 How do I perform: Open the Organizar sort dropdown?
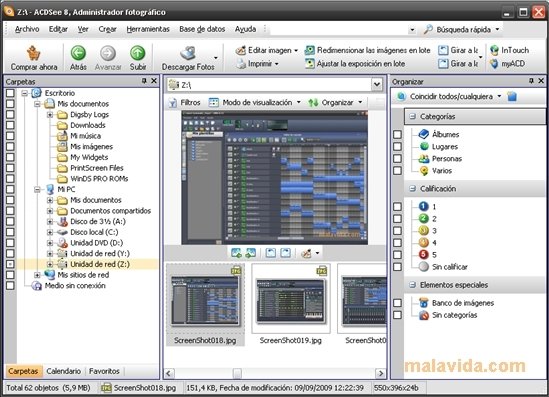point(360,103)
